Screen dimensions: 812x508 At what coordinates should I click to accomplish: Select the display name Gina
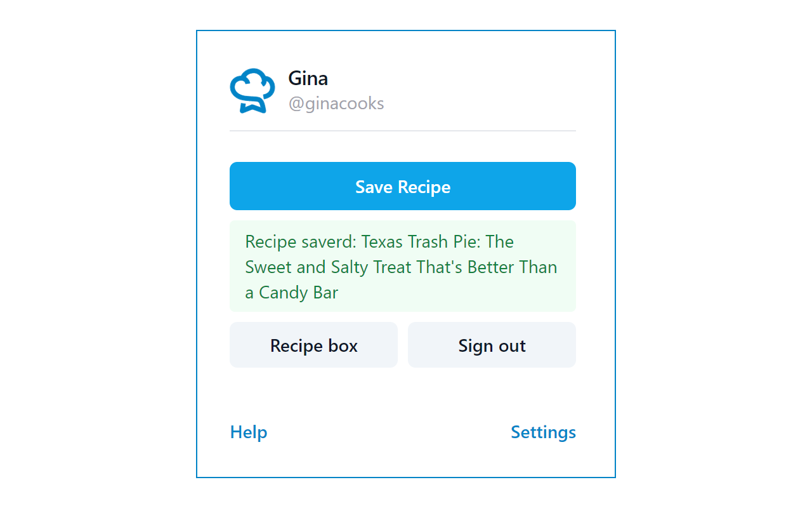308,79
